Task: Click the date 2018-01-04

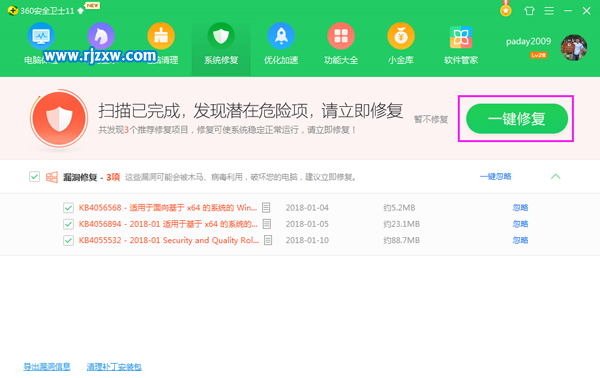Action: point(307,208)
